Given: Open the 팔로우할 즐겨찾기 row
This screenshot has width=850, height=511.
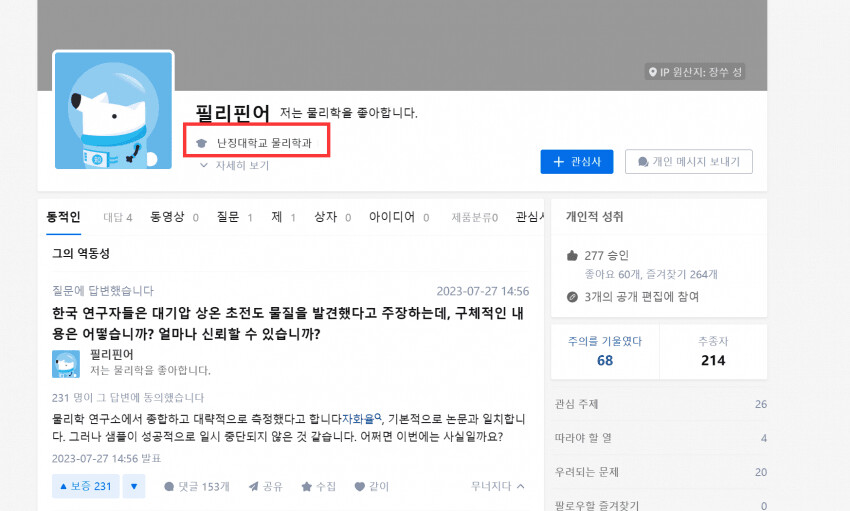Looking at the screenshot, I should click(661, 505).
